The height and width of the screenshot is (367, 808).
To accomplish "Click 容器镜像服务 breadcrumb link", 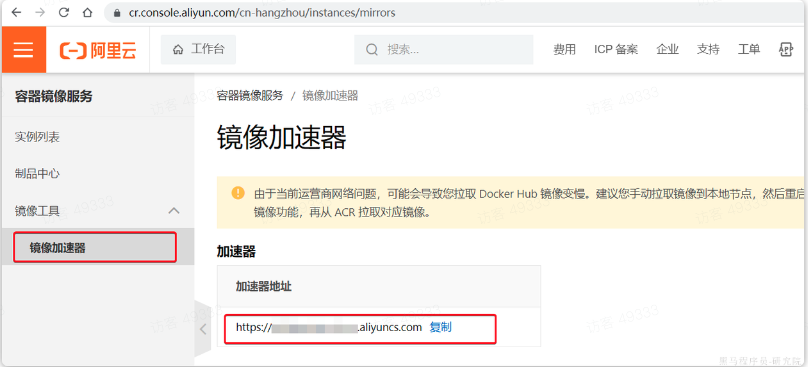I will [x=250, y=95].
